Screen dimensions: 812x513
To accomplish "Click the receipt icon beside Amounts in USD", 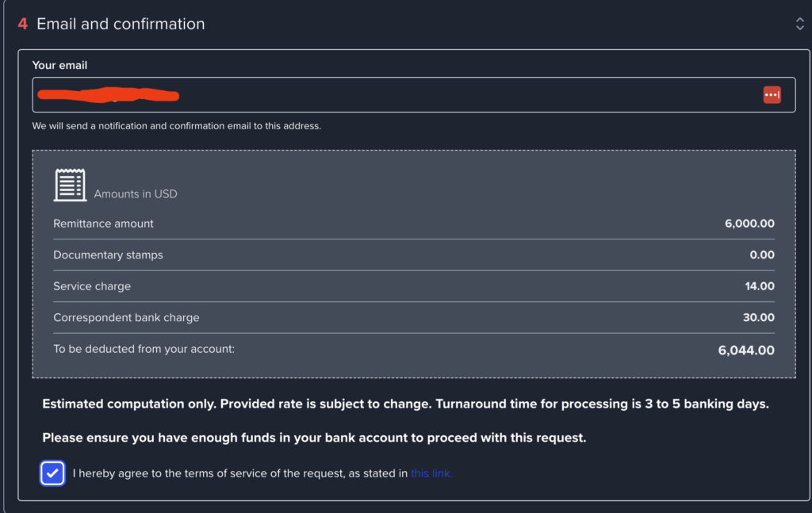I will click(70, 185).
